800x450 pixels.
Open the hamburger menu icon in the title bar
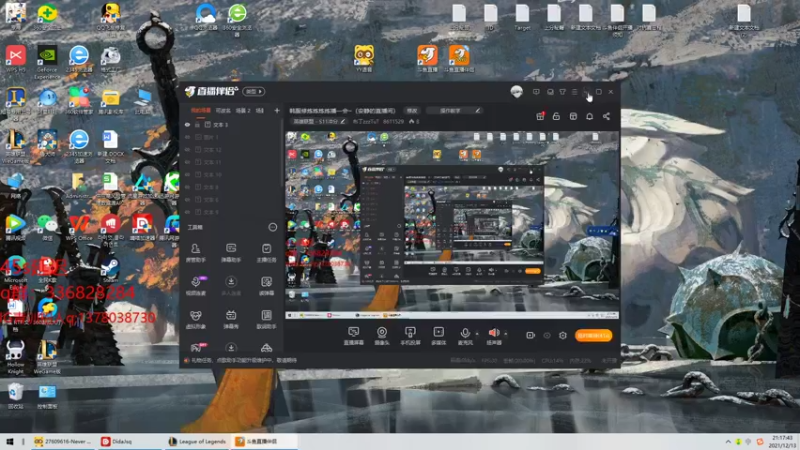click(574, 92)
